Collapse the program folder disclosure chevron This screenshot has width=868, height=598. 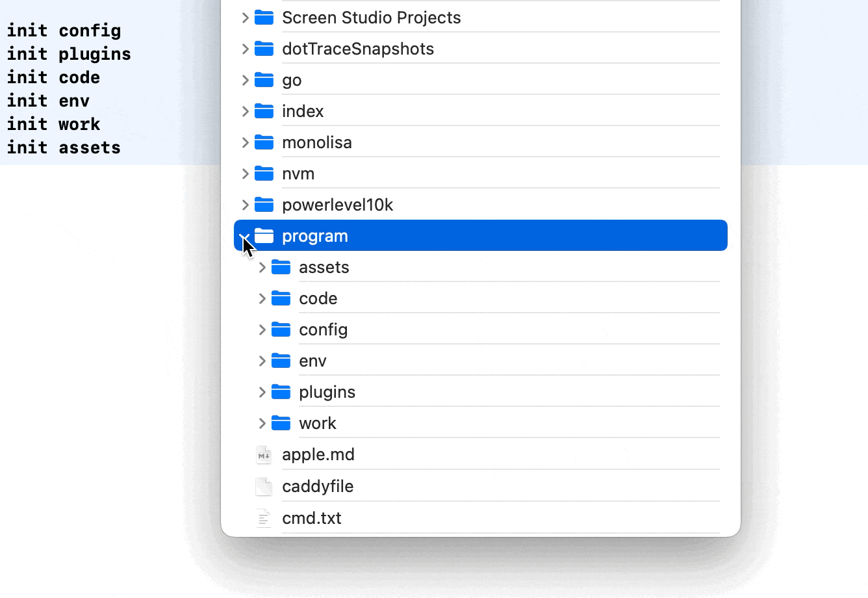point(245,236)
